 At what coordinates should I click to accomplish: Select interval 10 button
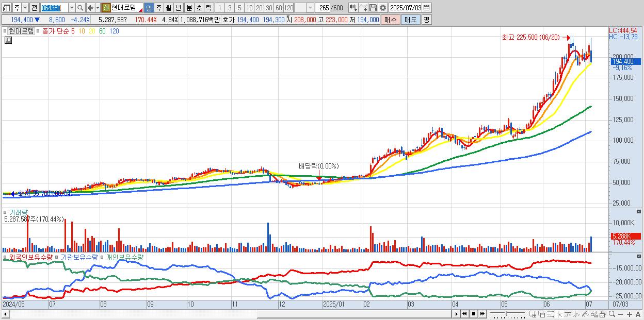coord(249,8)
